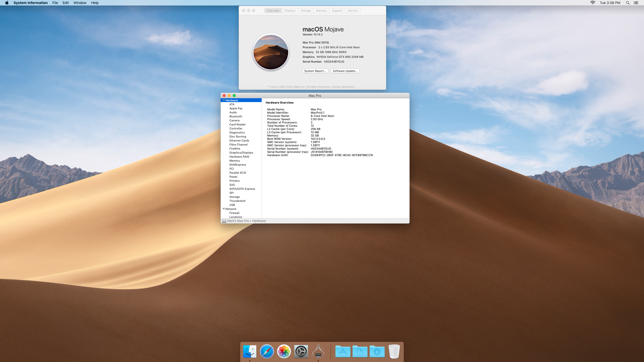Open the Window menu

[80, 3]
